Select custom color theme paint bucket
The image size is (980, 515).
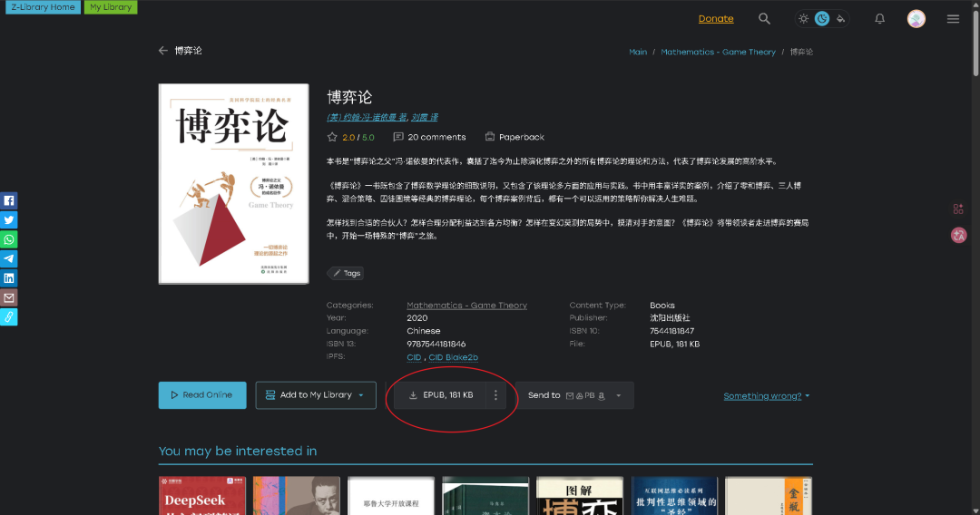click(x=841, y=19)
